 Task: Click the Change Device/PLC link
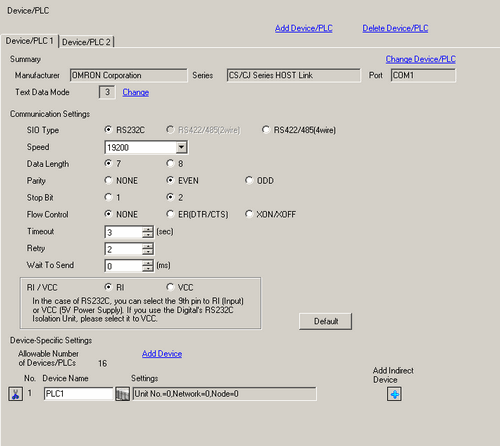click(x=421, y=59)
